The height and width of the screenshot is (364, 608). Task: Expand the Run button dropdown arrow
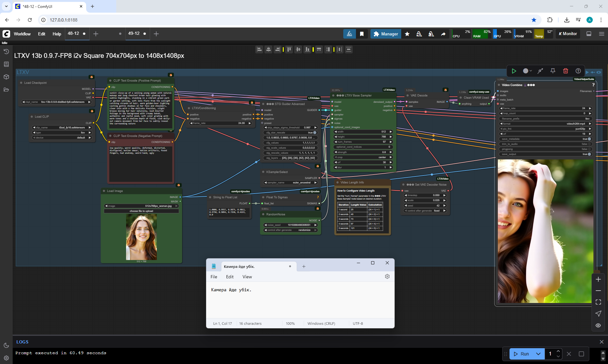(538, 354)
